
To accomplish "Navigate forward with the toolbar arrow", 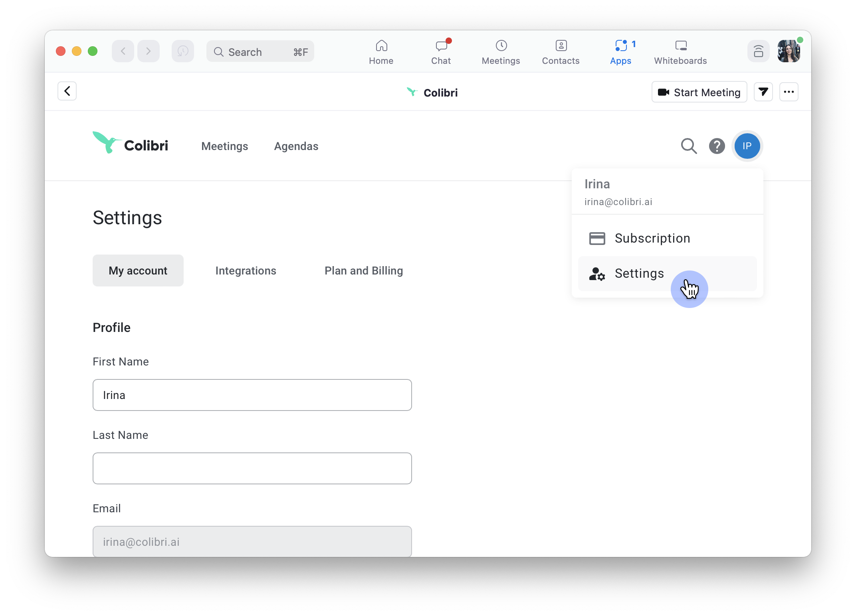I will (149, 51).
